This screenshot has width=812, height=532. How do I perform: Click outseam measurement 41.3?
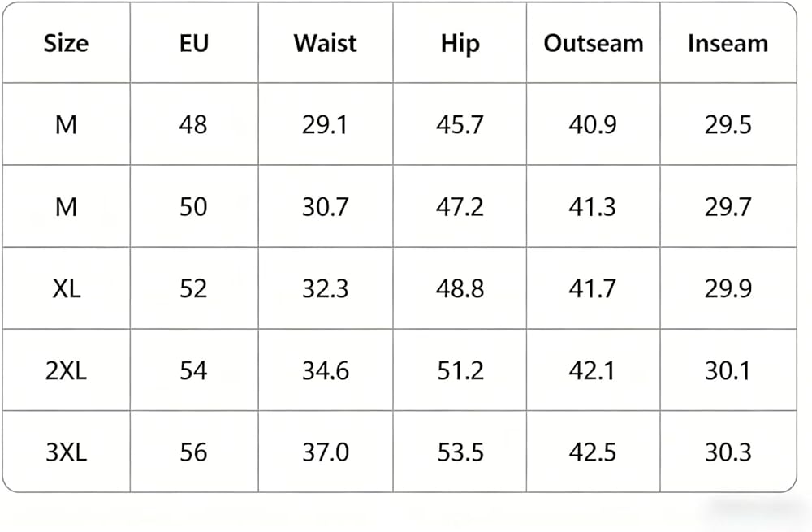(x=593, y=206)
